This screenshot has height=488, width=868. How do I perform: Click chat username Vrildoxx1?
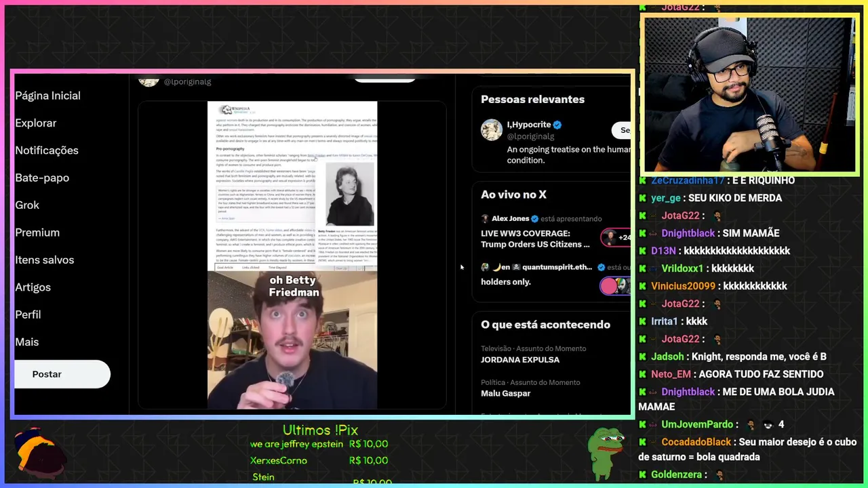click(x=682, y=268)
